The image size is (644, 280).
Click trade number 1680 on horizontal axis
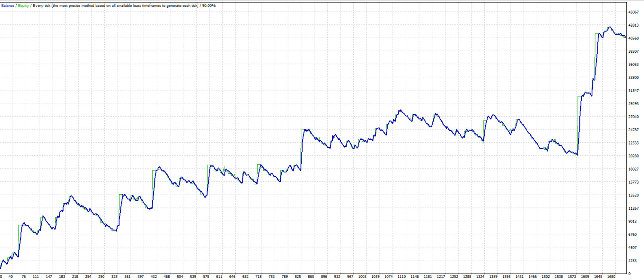point(611,277)
